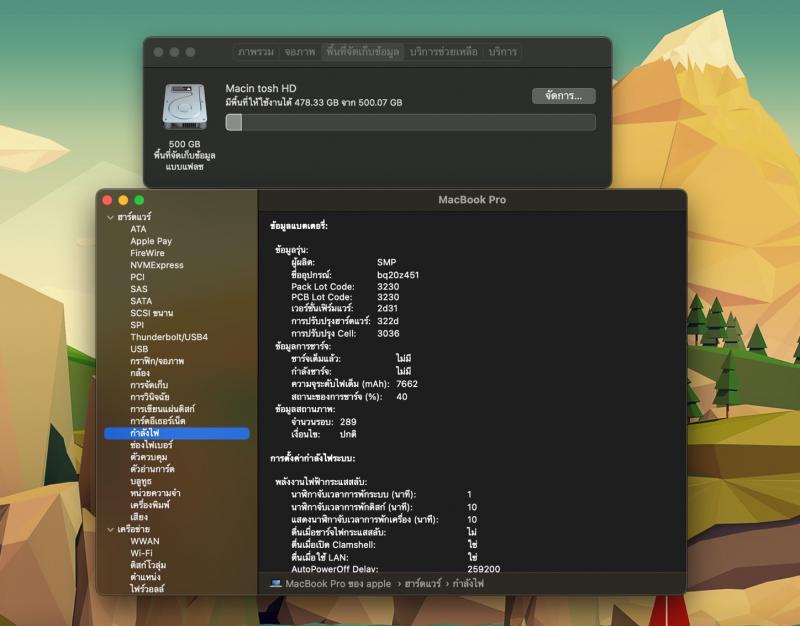Maximize the MacBook Pro system information window
Viewport: 800px width, 626px height.
139,201
